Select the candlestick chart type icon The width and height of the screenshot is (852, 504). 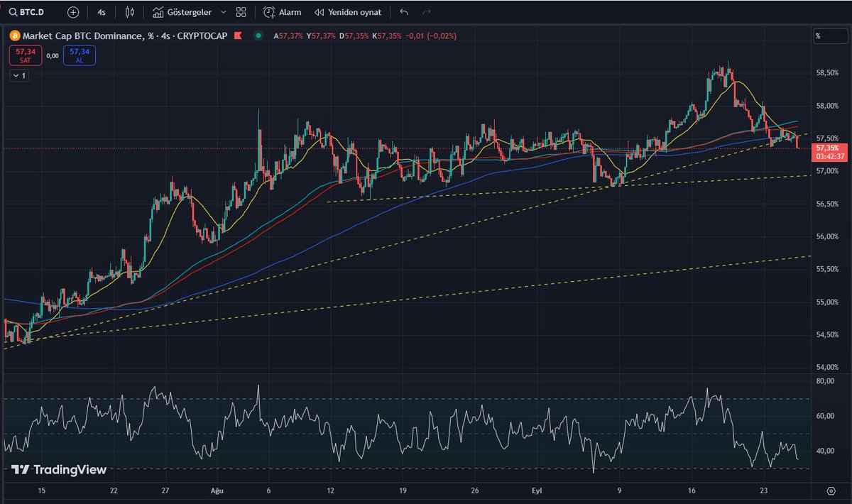tap(128, 12)
